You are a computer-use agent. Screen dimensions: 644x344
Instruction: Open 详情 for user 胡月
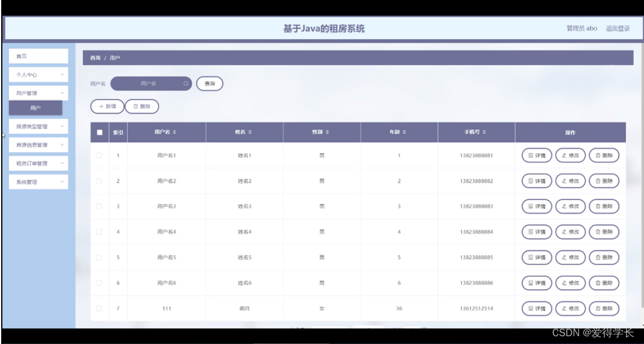[537, 308]
